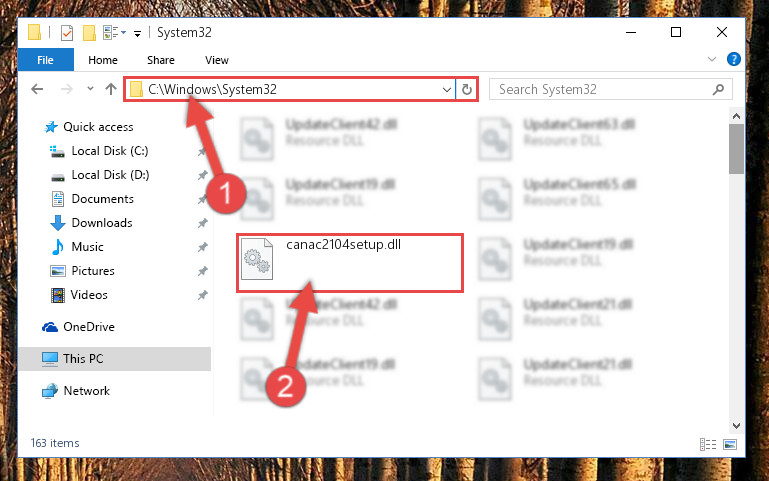Open the Help question mark icon
Screen dimensions: 769x481
734,59
